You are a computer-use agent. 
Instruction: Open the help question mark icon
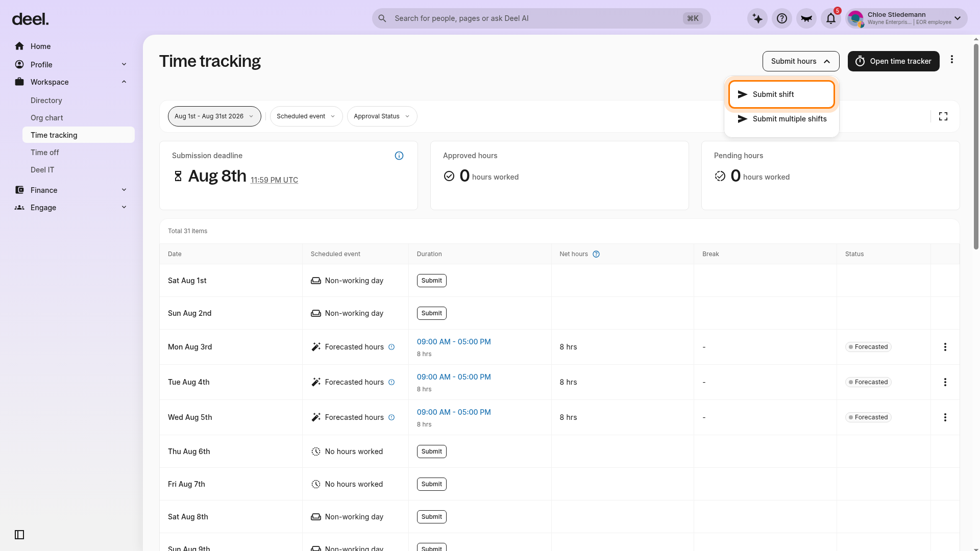coord(782,19)
